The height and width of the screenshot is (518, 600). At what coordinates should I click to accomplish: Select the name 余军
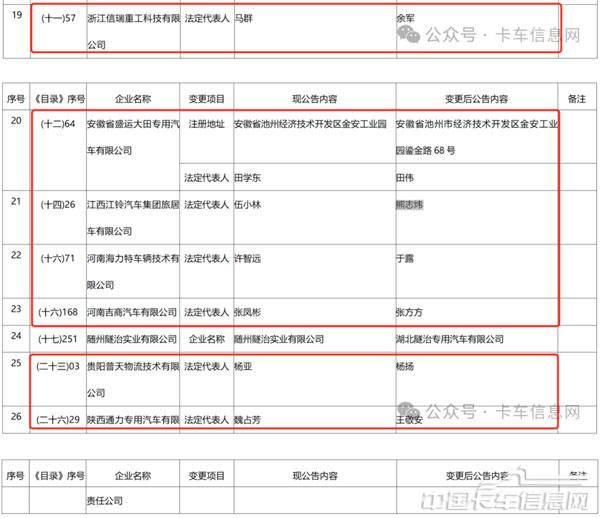tap(405, 18)
